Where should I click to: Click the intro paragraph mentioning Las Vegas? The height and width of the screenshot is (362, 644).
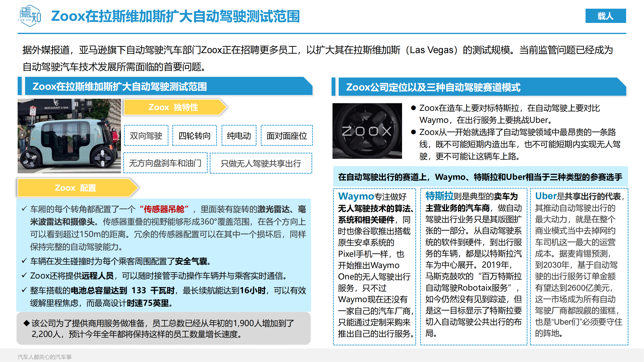tap(318, 58)
